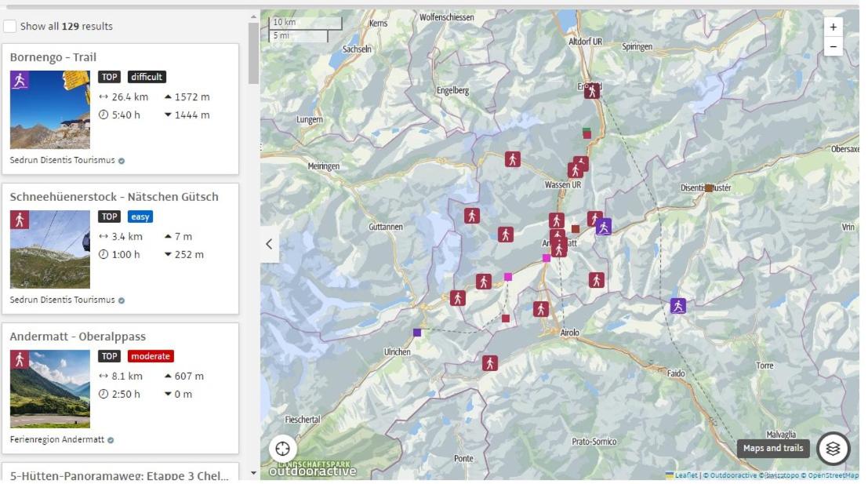The height and width of the screenshot is (484, 868).
Task: Click the 5:40 h duration value
Action: pos(126,115)
